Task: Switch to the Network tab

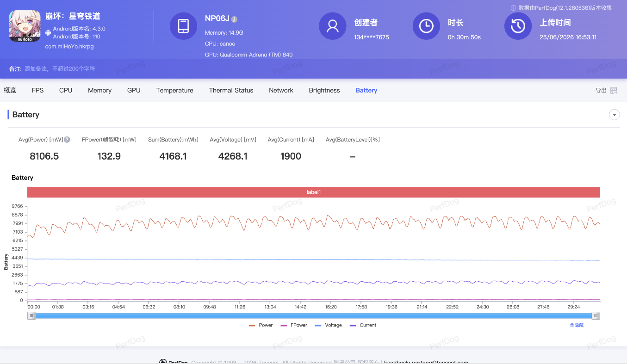Action: tap(281, 90)
